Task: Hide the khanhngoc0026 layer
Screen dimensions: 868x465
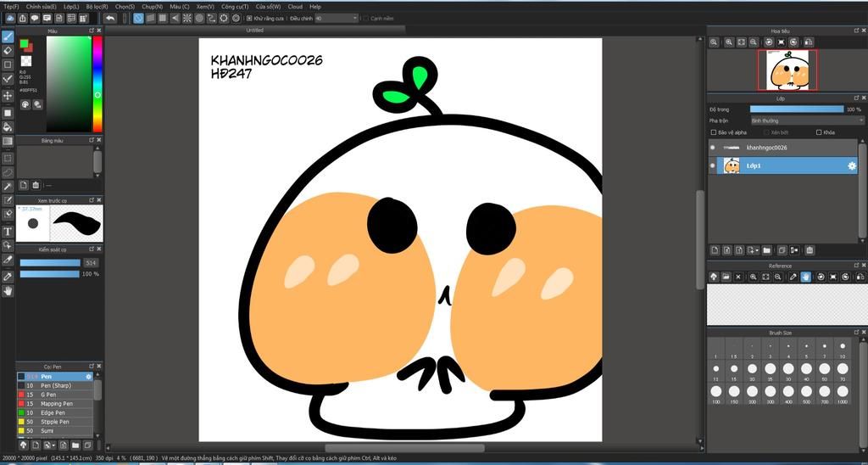Action: (x=712, y=148)
